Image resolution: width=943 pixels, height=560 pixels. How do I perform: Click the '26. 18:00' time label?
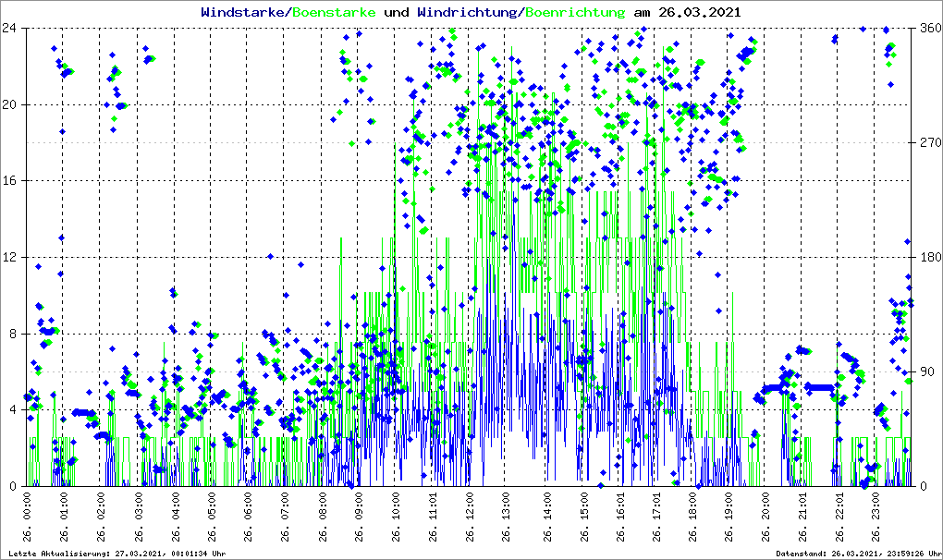[x=692, y=517]
